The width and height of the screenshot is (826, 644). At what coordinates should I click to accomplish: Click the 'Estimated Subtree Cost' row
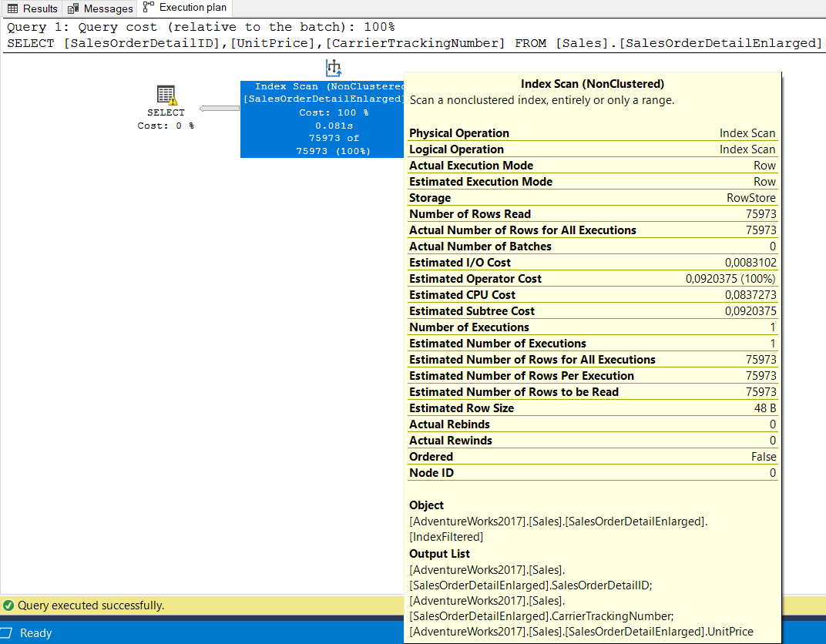coord(593,311)
